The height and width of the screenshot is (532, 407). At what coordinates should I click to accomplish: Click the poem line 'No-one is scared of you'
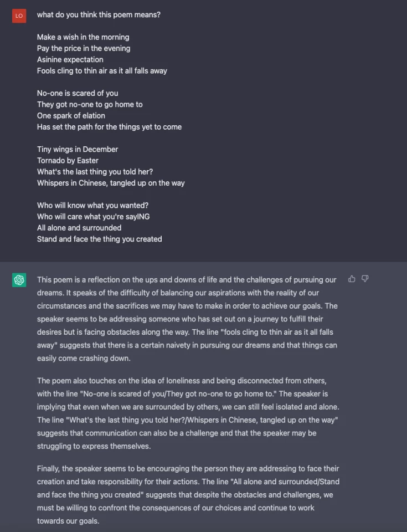(78, 93)
